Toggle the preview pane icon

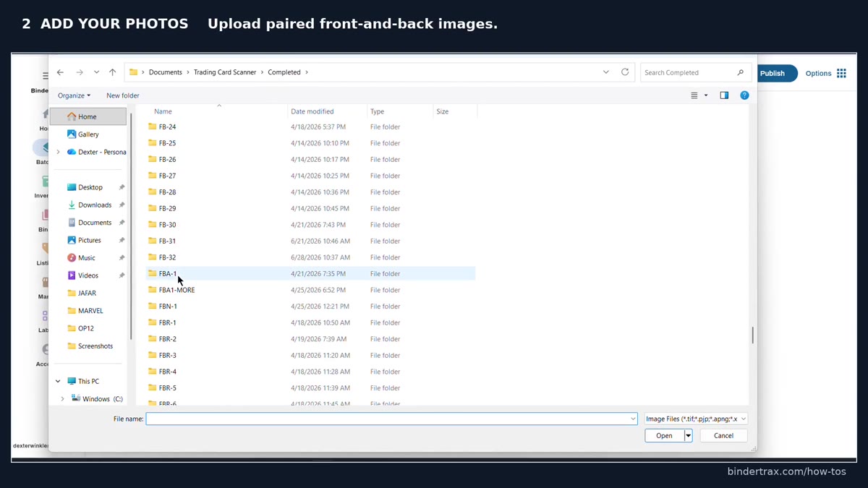click(724, 95)
